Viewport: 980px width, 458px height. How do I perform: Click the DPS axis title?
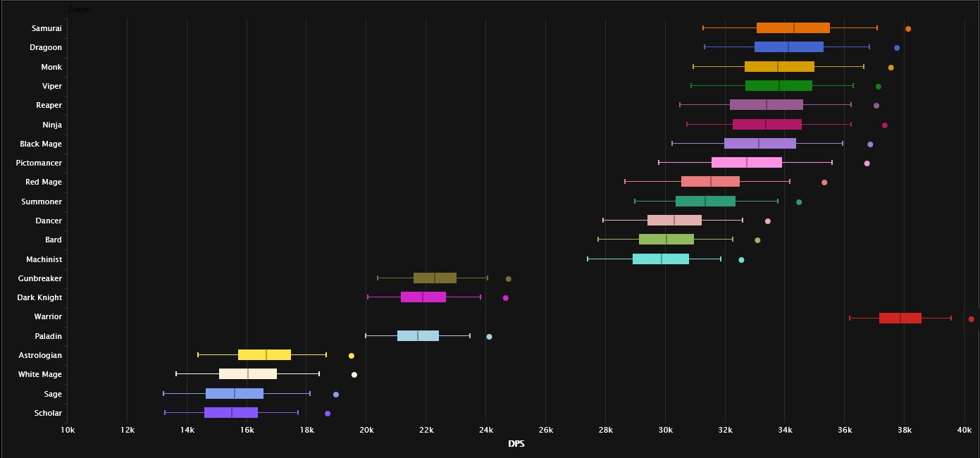point(516,444)
